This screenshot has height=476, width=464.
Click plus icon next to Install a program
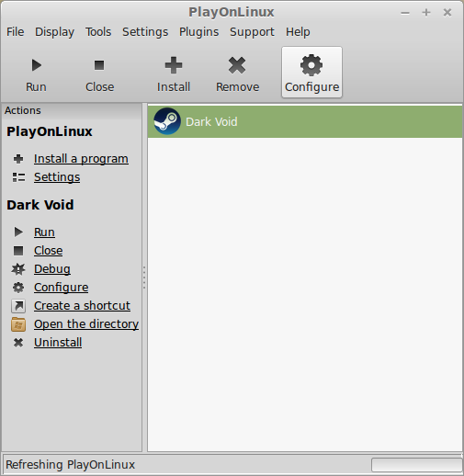(x=18, y=159)
